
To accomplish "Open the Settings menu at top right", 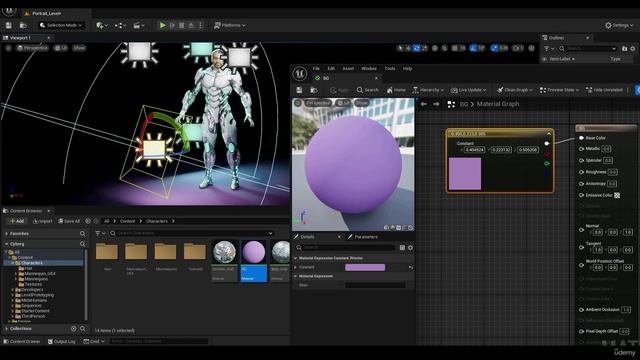I will pos(619,25).
